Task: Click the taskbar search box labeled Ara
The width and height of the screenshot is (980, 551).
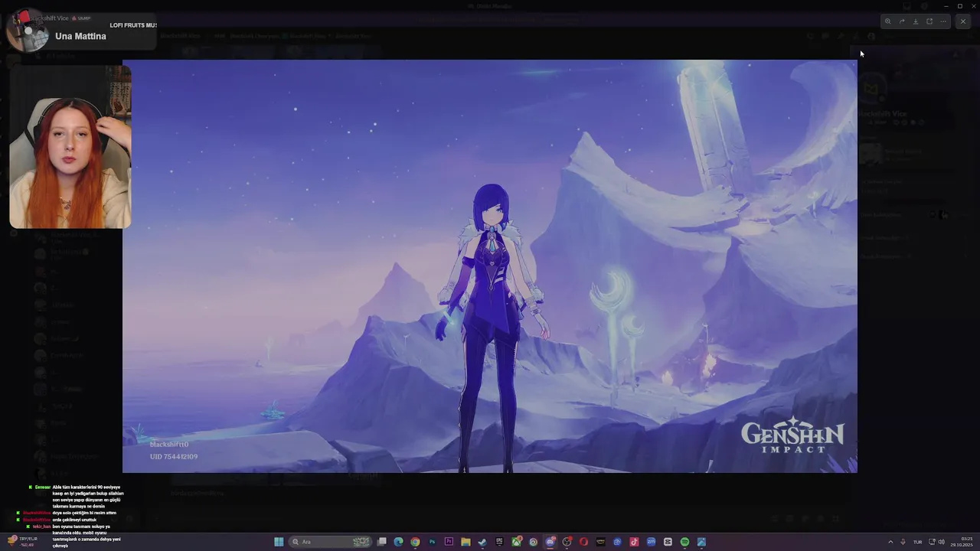Action: click(331, 542)
